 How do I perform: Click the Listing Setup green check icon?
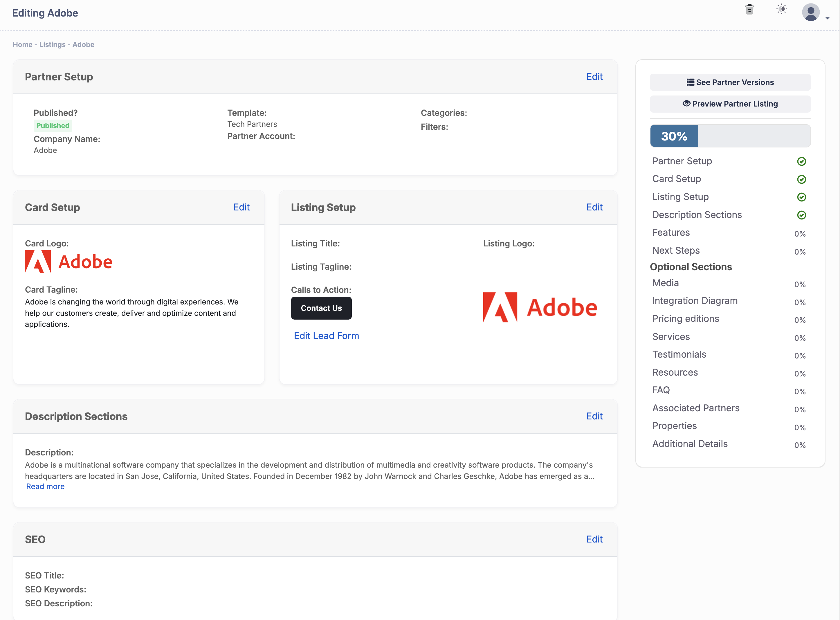tap(801, 197)
